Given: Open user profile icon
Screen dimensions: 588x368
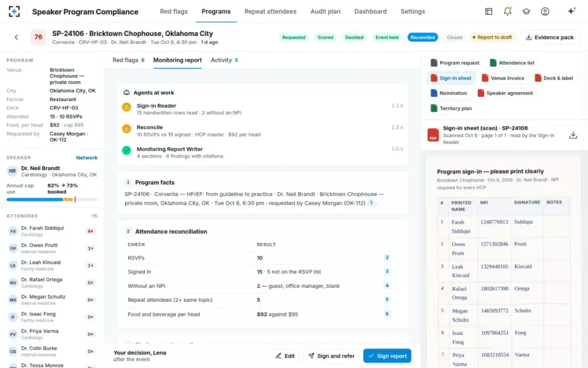Looking at the screenshot, I should (x=545, y=11).
